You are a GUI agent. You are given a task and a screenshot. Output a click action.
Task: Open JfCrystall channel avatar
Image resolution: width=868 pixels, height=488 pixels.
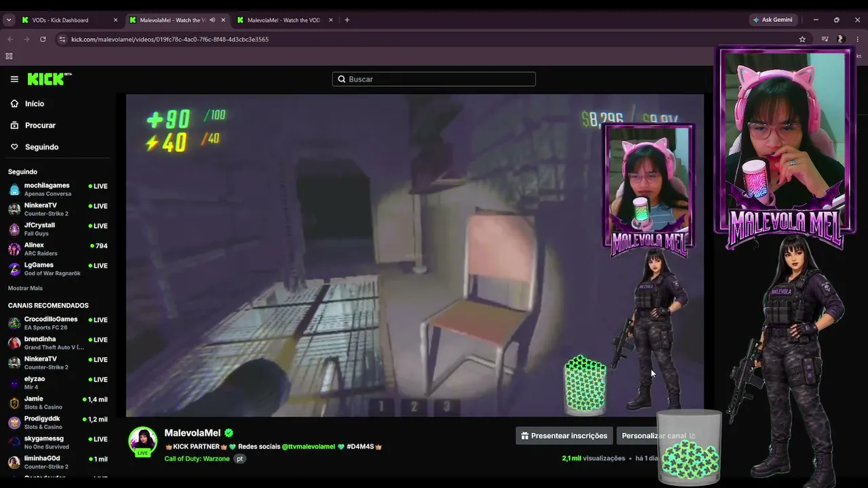point(14,229)
